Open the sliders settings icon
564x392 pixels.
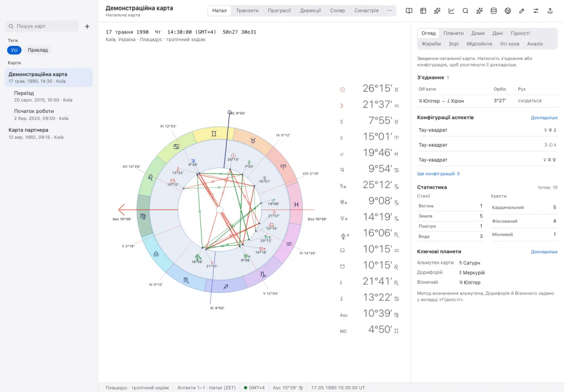tap(536, 11)
